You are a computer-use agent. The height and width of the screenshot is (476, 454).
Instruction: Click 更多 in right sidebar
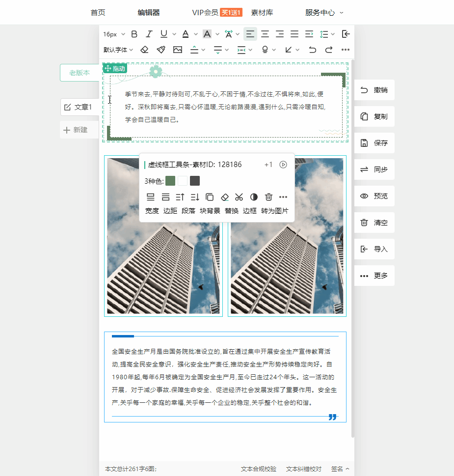374,276
